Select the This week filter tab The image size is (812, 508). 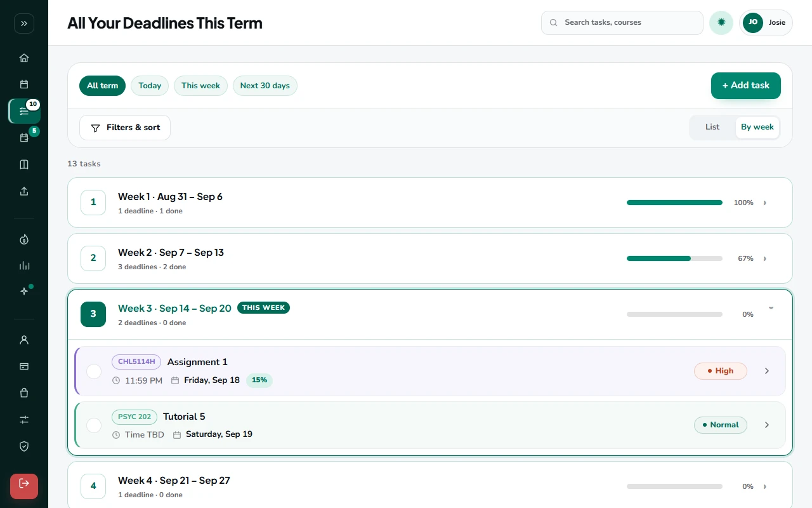(200, 86)
